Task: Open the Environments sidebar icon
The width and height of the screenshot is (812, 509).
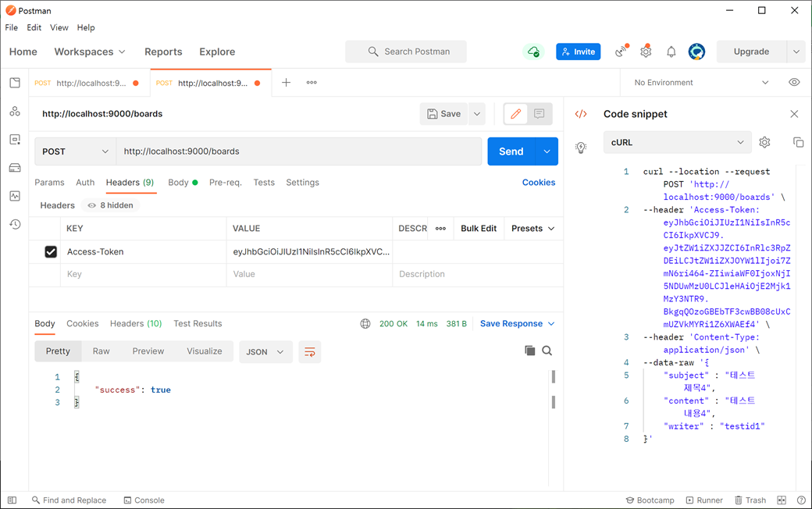Action: [15, 139]
